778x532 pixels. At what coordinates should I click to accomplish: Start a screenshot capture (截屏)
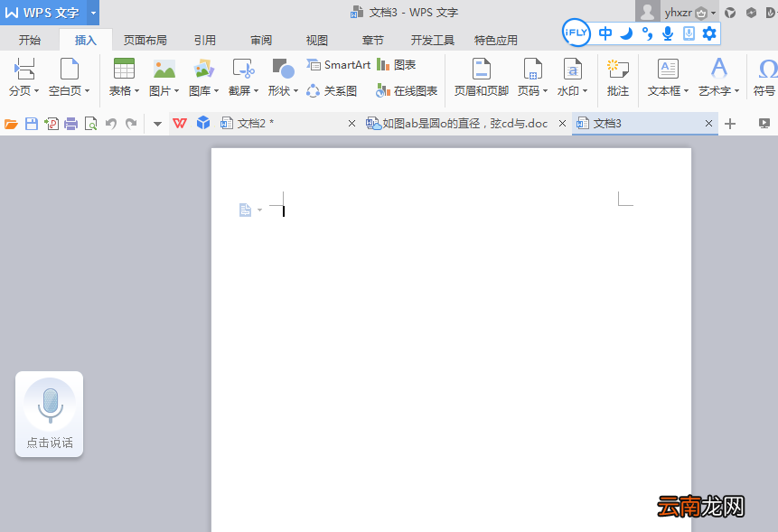pyautogui.click(x=243, y=77)
